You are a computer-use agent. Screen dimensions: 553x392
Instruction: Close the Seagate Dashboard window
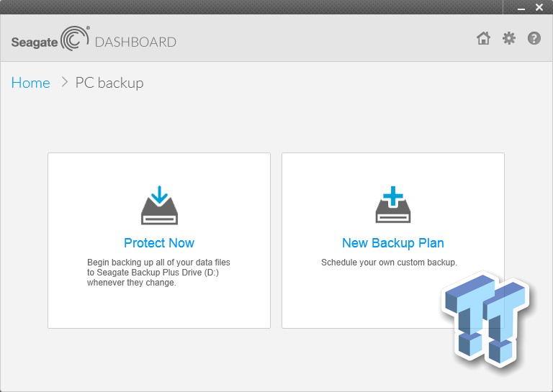pos(539,7)
